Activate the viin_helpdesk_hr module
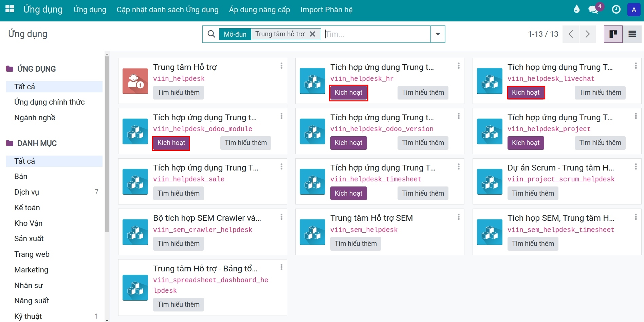This screenshot has height=322, width=644. [349, 92]
